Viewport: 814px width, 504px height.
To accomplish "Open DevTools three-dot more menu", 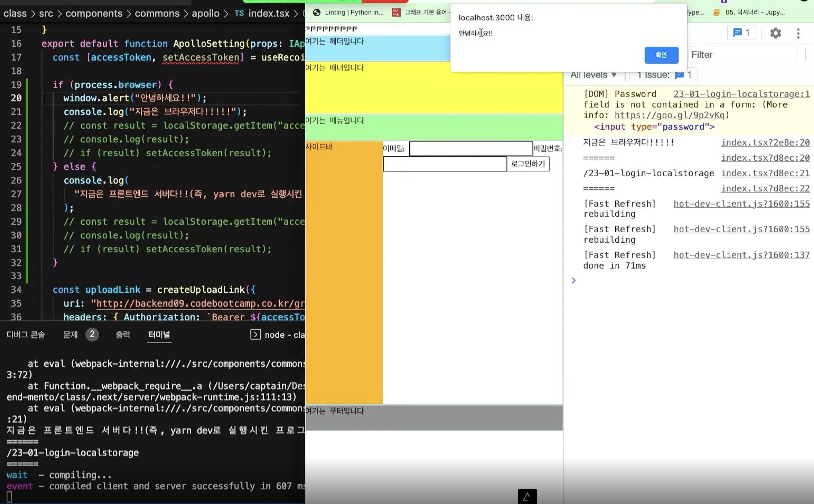I will point(798,33).
